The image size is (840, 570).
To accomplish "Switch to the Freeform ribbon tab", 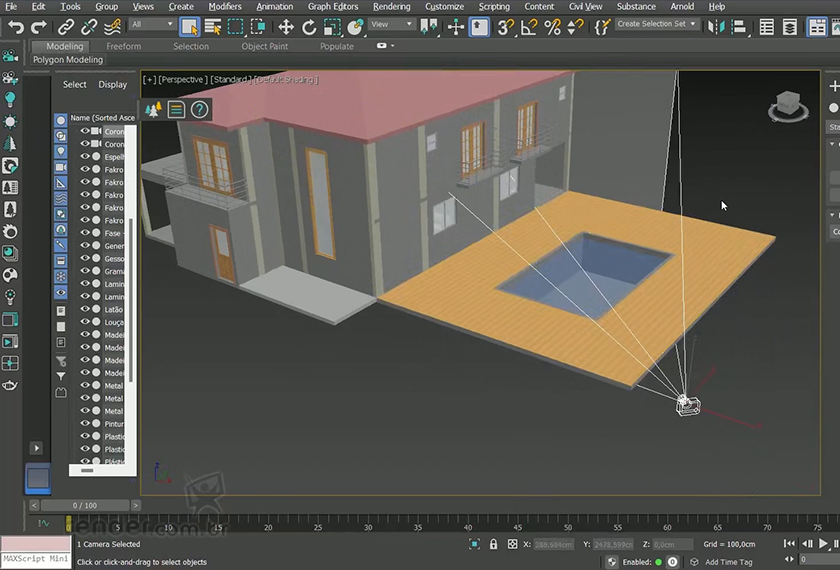I will (x=124, y=46).
